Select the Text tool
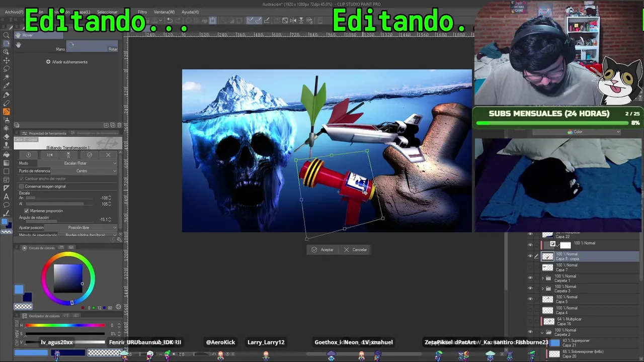 tap(7, 197)
